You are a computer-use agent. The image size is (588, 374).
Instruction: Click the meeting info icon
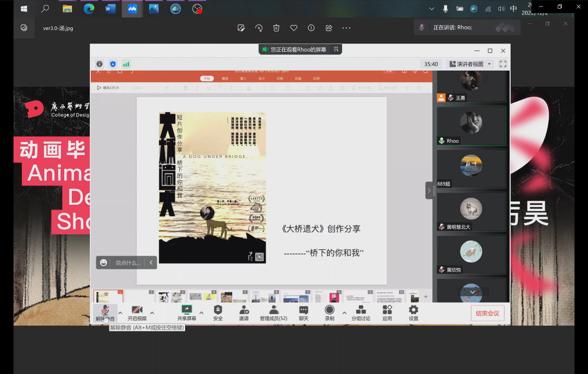pos(100,64)
